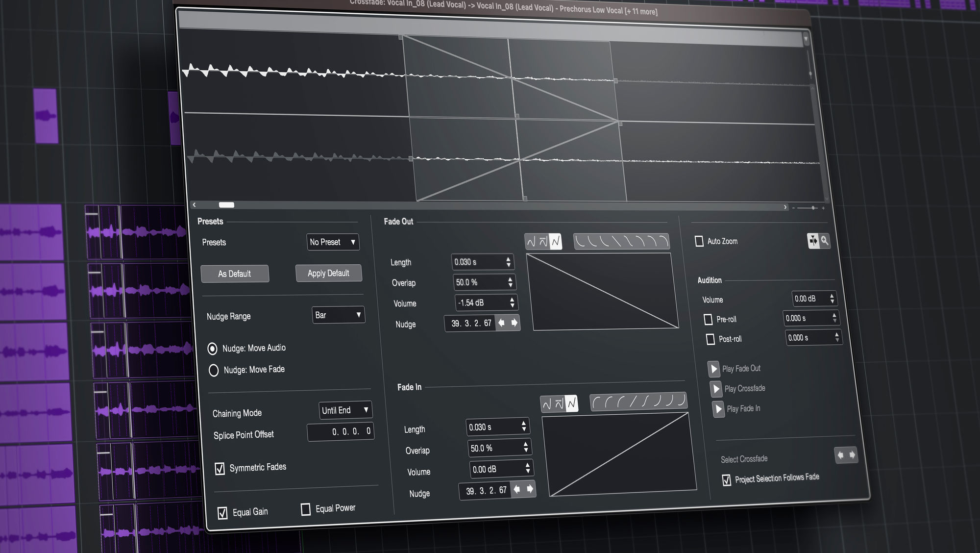
Task: Select Nudge: Move Fade radio button
Action: click(x=214, y=370)
